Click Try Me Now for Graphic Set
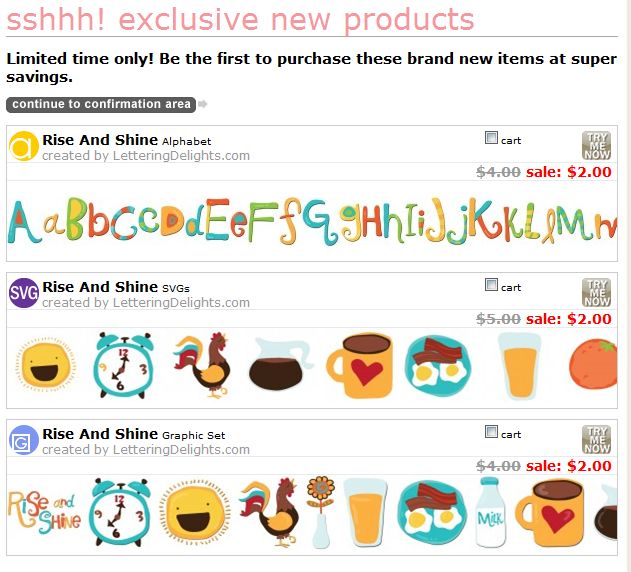The image size is (631, 572). pos(596,439)
